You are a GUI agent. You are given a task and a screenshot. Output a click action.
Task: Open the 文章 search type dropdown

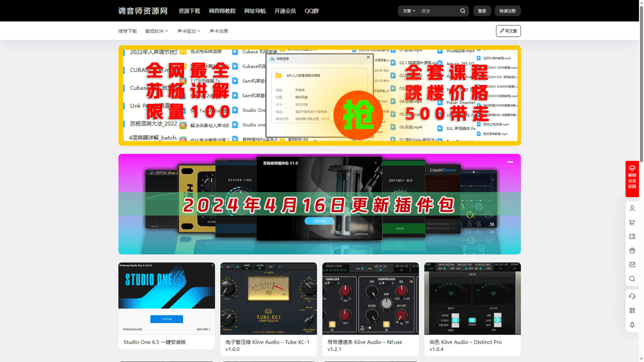409,11
